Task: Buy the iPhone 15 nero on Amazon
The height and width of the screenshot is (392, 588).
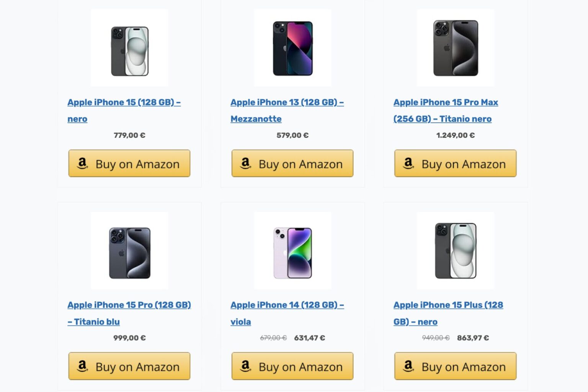Action: [x=129, y=164]
